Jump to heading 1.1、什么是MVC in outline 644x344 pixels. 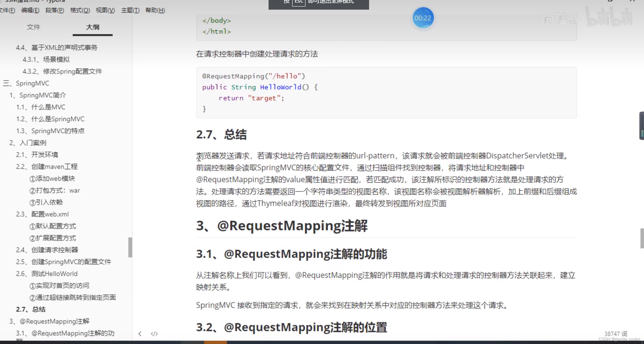[x=41, y=107]
